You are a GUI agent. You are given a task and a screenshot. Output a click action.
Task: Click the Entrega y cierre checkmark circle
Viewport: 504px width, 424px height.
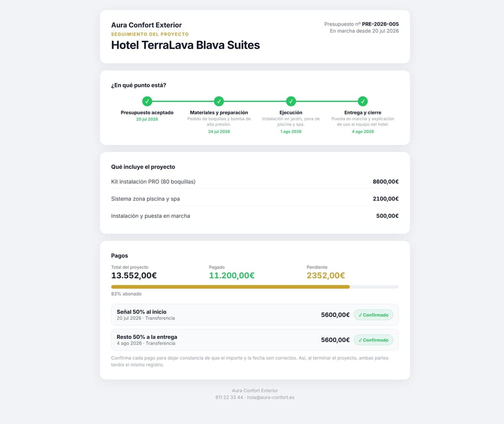point(362,101)
